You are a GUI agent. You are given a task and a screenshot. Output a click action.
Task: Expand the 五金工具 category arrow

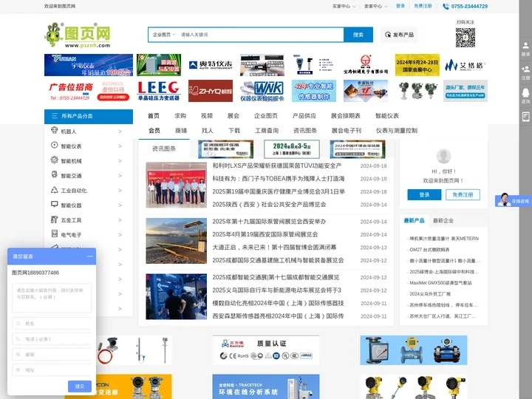click(x=120, y=220)
